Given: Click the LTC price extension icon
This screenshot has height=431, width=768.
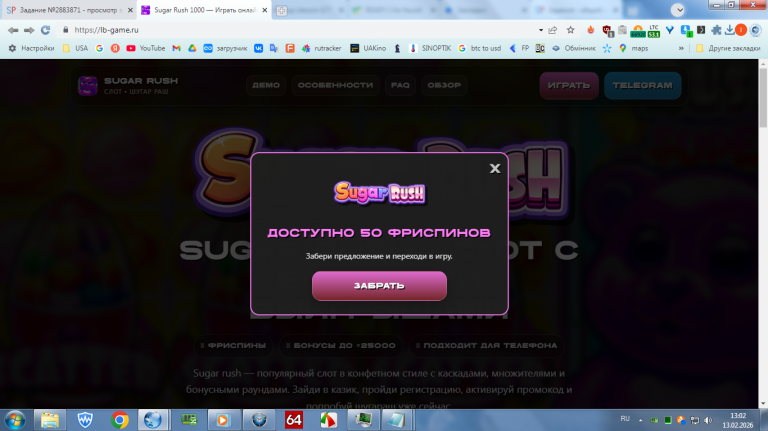Looking at the screenshot, I should pos(654,31).
